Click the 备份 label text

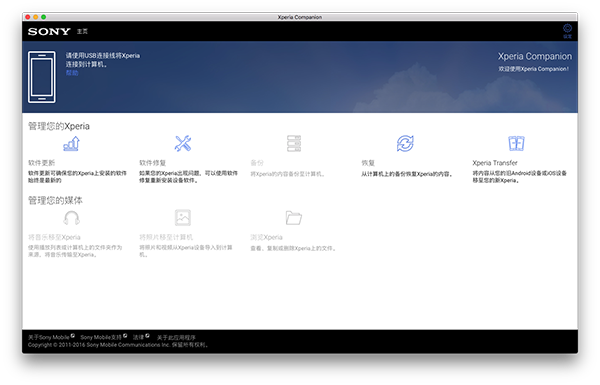point(257,163)
